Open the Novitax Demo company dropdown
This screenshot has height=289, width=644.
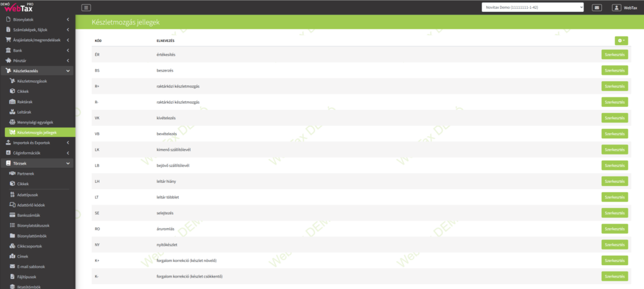(x=532, y=8)
